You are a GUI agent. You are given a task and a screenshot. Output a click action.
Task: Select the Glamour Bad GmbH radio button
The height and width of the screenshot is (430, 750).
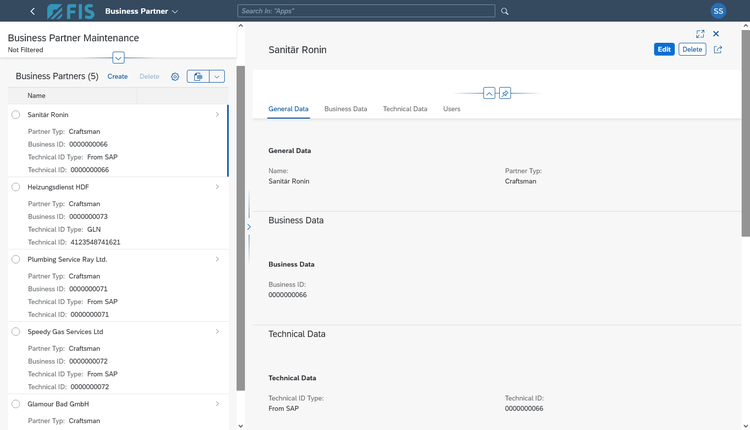pos(16,404)
